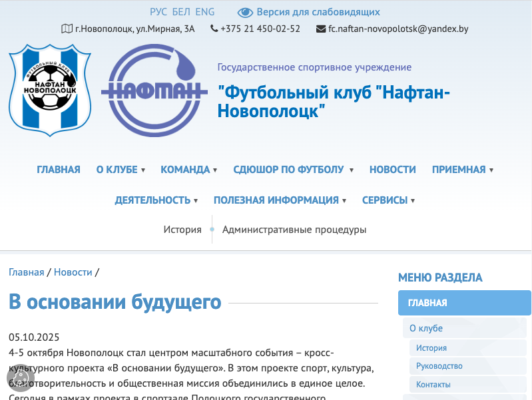Expand the ДЕЯТЕЛЬНОСТЬ dropdown arrow
The height and width of the screenshot is (400, 532).
pos(196,200)
